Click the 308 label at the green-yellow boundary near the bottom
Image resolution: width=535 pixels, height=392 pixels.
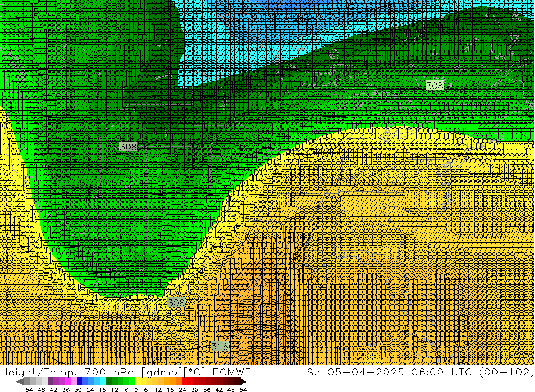[176, 303]
